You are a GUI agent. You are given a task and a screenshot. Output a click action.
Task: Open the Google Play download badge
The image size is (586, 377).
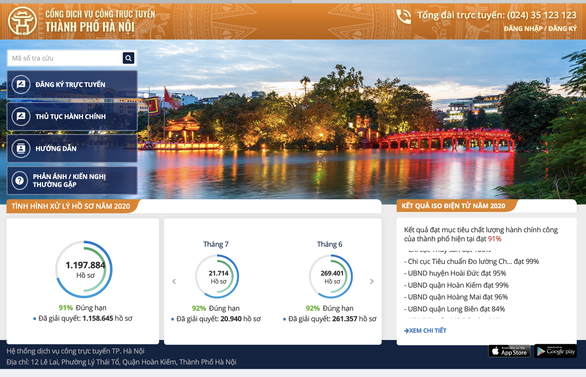click(555, 351)
